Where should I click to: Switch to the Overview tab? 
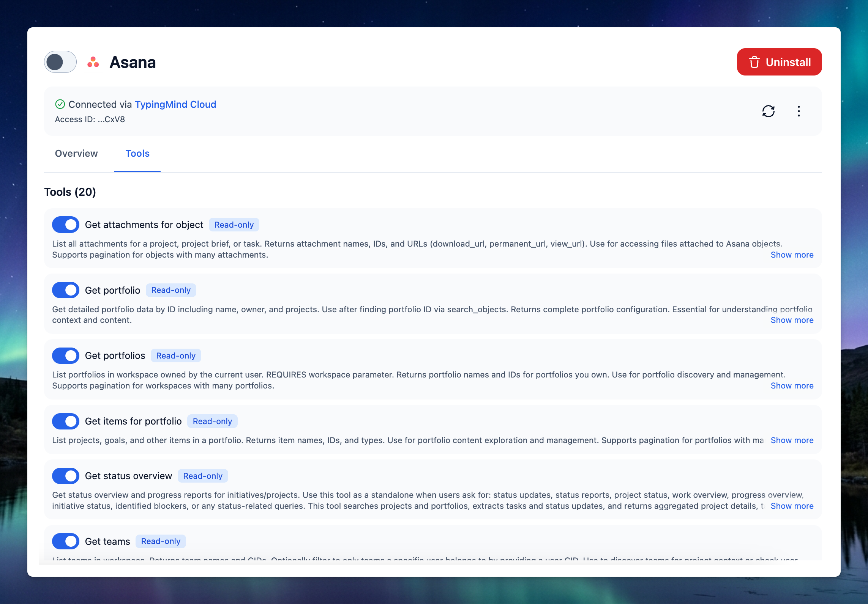point(76,153)
